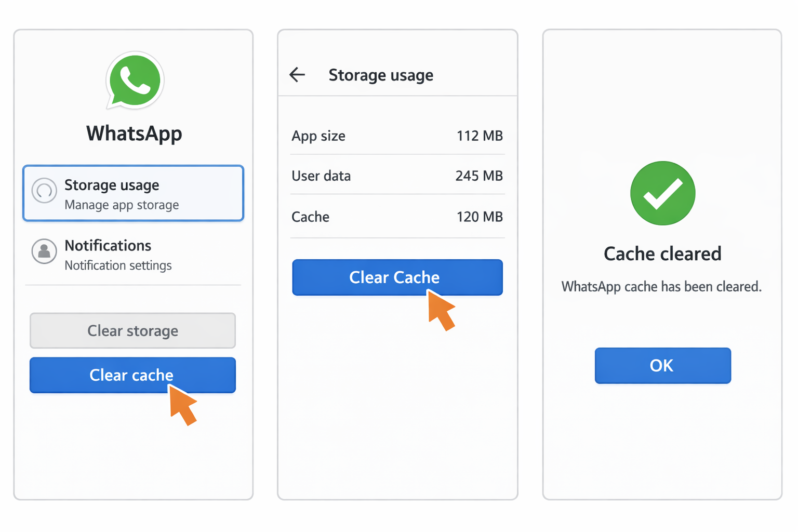Click the WhatsApp title text
798x532 pixels.
tap(134, 134)
